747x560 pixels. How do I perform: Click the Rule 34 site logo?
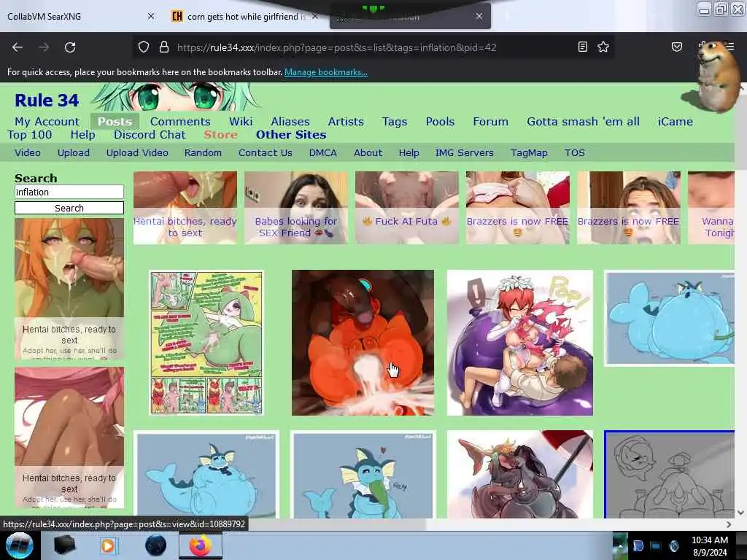[x=47, y=100]
